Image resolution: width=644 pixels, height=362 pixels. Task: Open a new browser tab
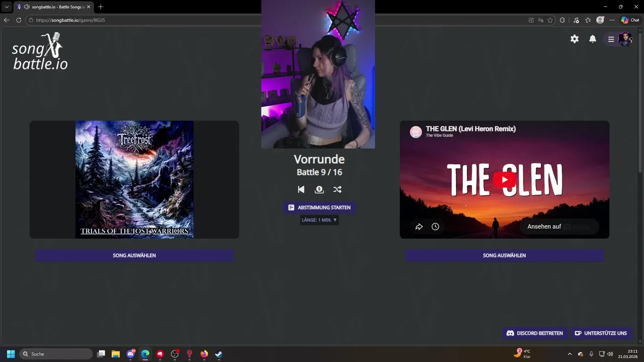point(101,7)
